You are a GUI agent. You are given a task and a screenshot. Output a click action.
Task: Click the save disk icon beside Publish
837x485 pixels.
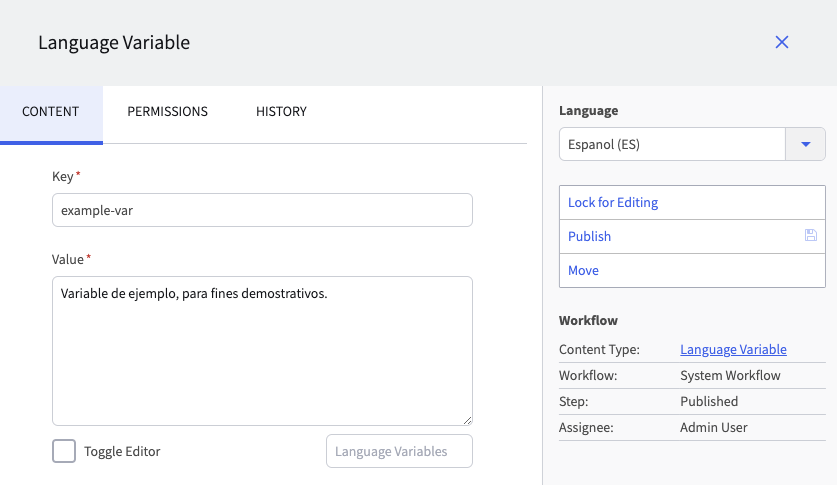coord(810,236)
